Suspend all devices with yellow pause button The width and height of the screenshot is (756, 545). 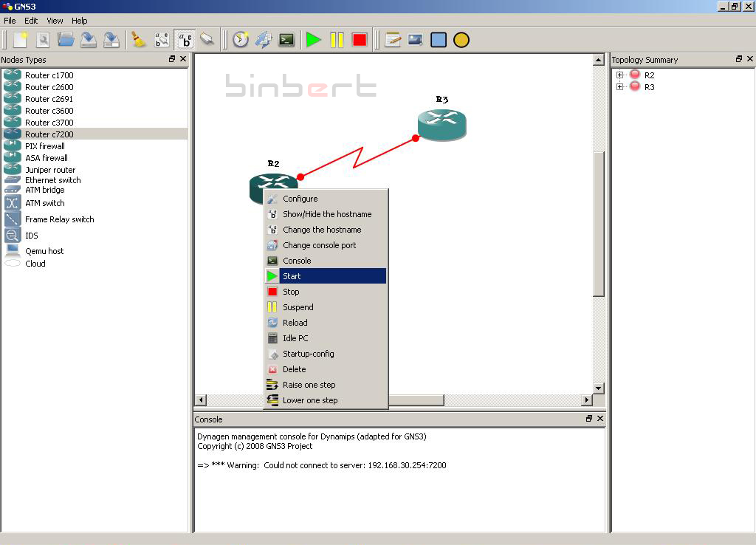337,40
